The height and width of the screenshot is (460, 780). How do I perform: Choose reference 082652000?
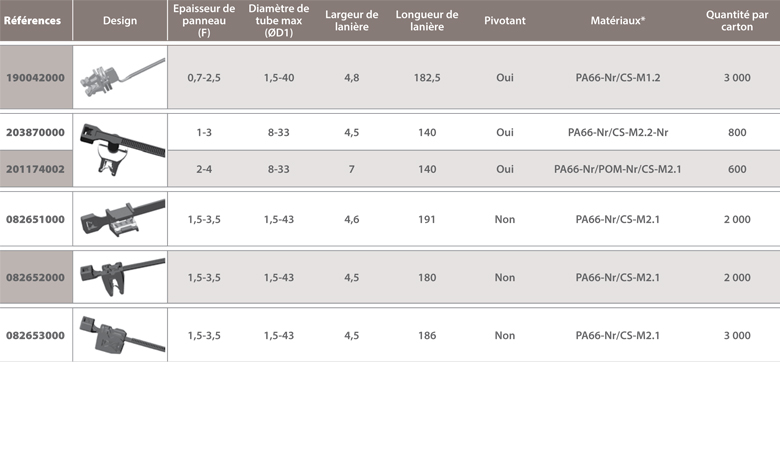click(x=36, y=277)
